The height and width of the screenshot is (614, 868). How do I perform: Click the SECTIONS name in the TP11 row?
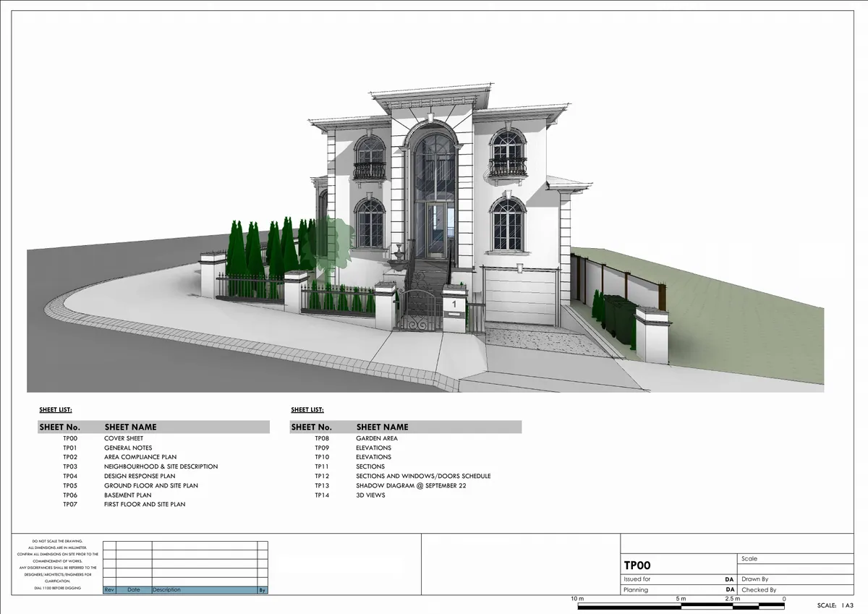[370, 466]
